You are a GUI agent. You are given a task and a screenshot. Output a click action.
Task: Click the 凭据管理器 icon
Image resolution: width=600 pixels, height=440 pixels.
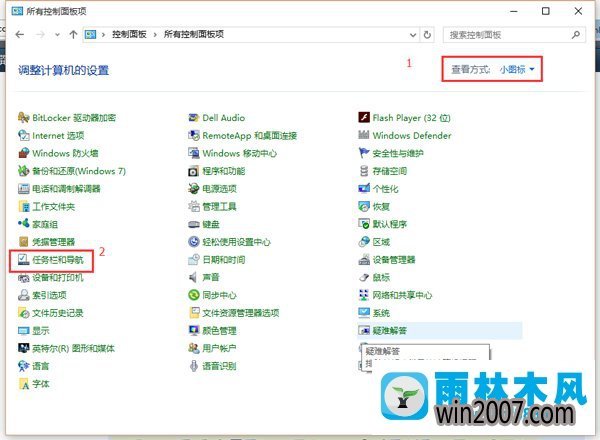click(x=24, y=242)
